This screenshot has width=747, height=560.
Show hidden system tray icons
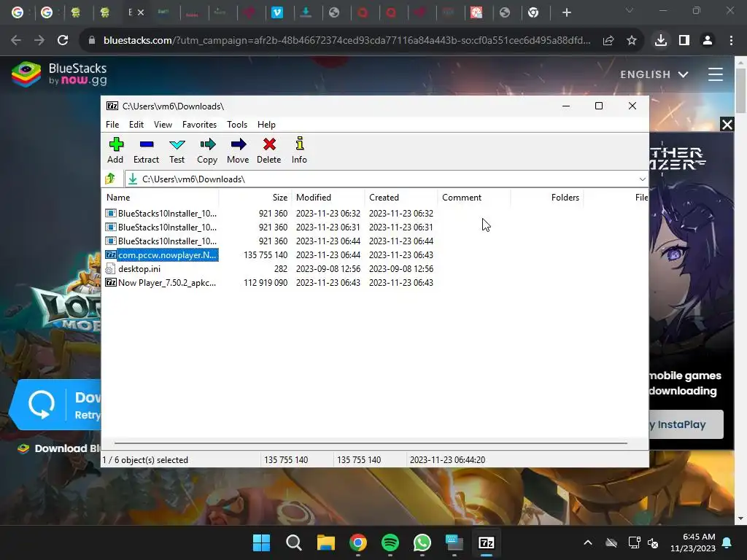pos(588,542)
